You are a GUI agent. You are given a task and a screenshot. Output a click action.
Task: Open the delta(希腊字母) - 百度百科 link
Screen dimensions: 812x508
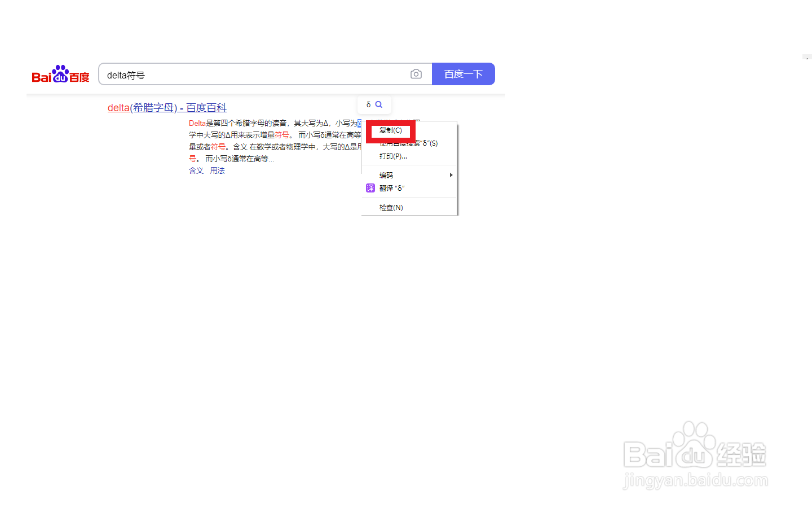[167, 107]
